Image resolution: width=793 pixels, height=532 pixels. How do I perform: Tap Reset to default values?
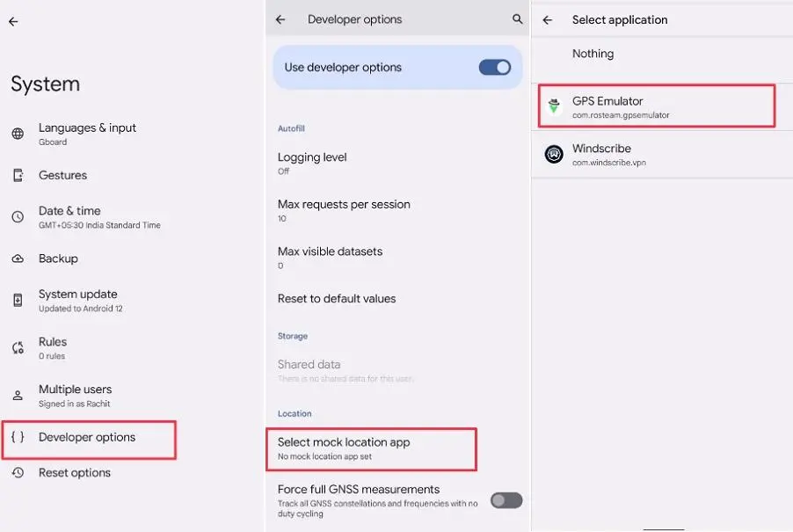pyautogui.click(x=397, y=298)
